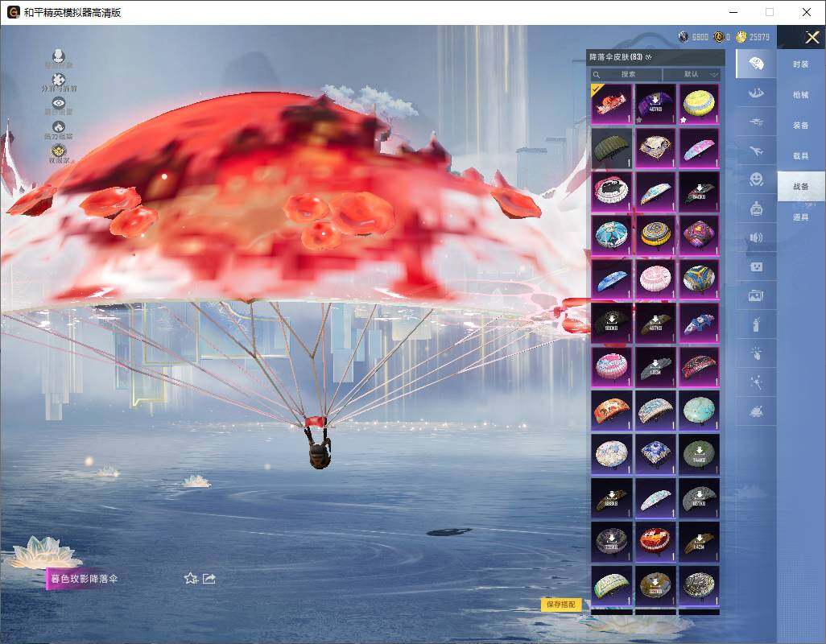The image size is (826, 644).
Task: Open the sticker face card icon
Action: tap(757, 267)
